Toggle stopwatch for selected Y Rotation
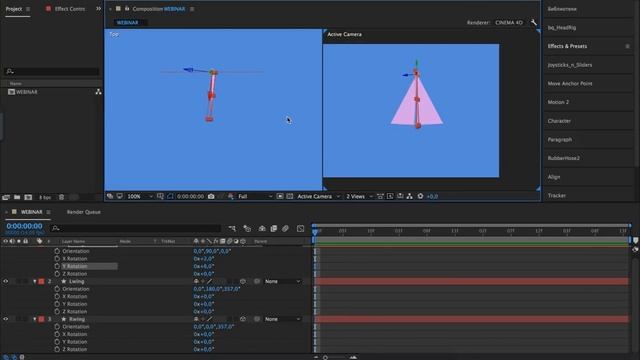 (x=57, y=266)
